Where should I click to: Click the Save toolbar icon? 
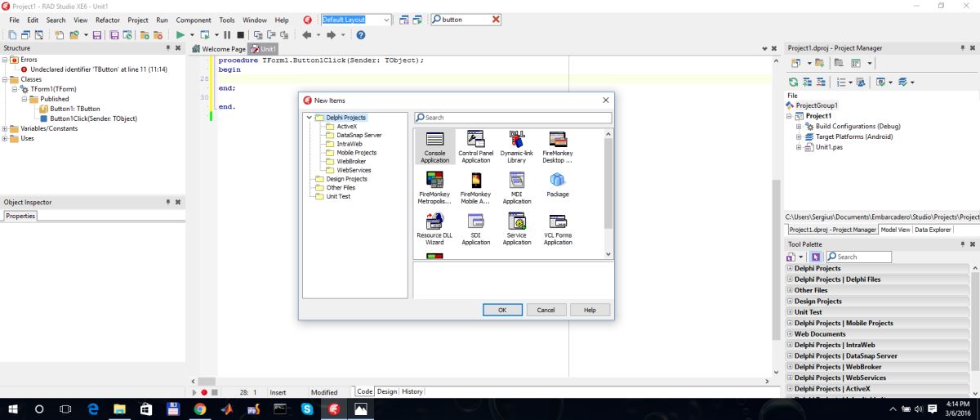(97, 35)
